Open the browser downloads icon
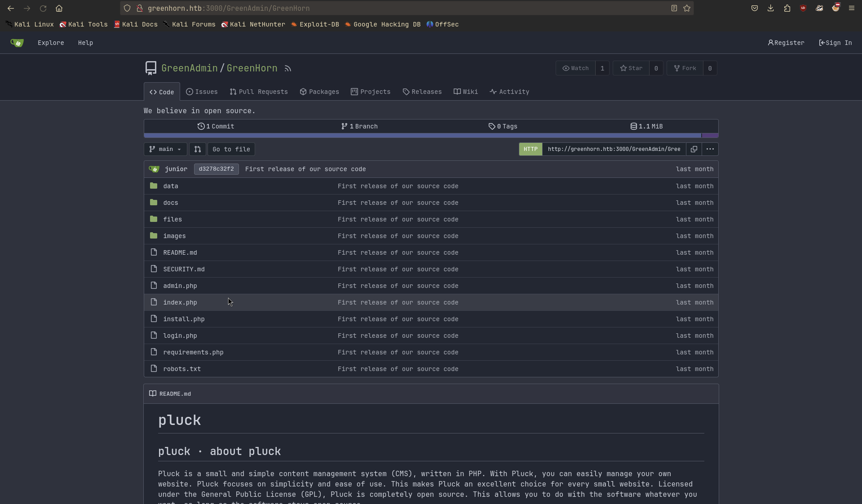Screen dimensions: 862x504 (770, 9)
